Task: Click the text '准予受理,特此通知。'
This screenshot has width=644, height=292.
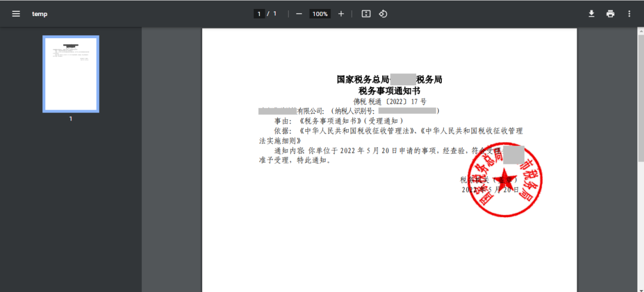Action: 295,160
